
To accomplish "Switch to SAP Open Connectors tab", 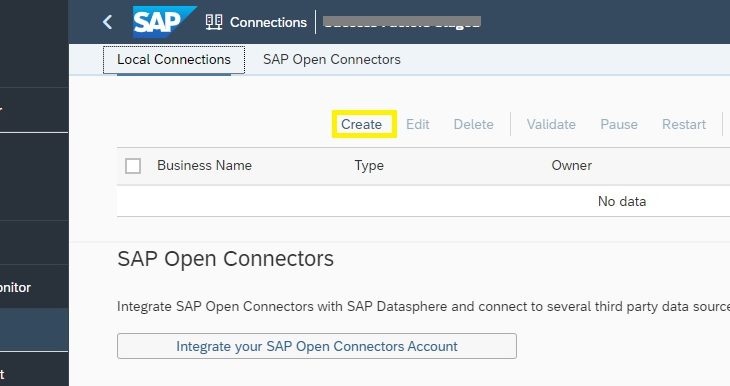I will 331,60.
